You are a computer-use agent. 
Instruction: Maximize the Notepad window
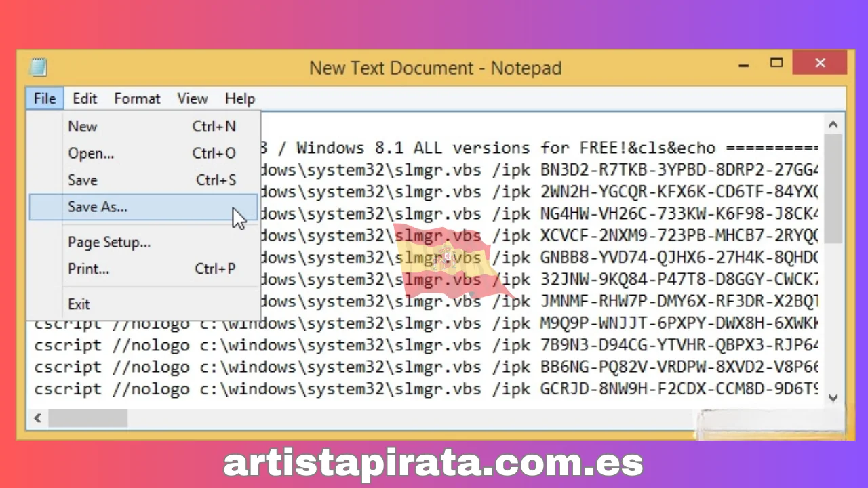point(776,64)
